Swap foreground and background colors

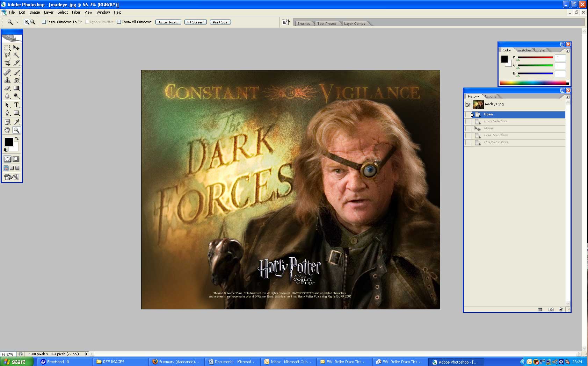[x=17, y=139]
